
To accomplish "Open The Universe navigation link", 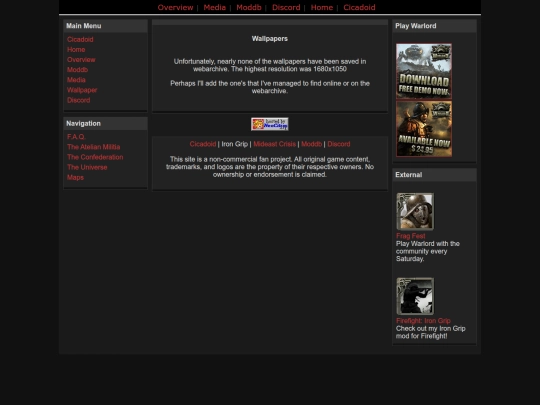I will 87,167.
